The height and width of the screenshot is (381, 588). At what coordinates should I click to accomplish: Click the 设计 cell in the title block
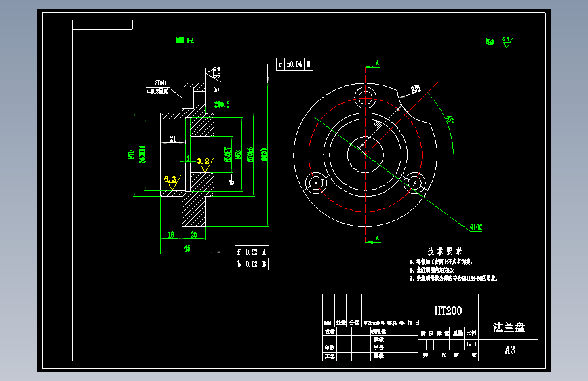(329, 331)
